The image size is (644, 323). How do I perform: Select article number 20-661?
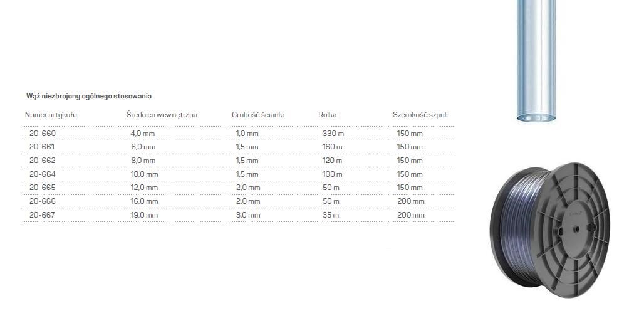click(42, 147)
